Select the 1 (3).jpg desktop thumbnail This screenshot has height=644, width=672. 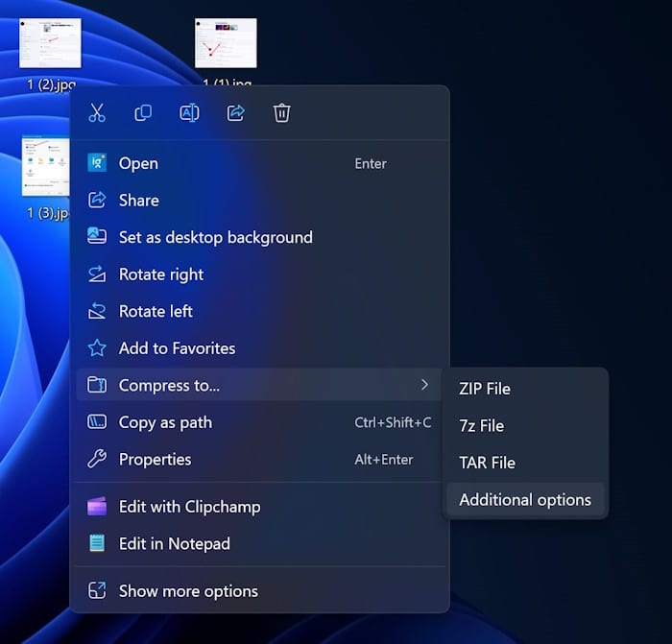click(45, 166)
